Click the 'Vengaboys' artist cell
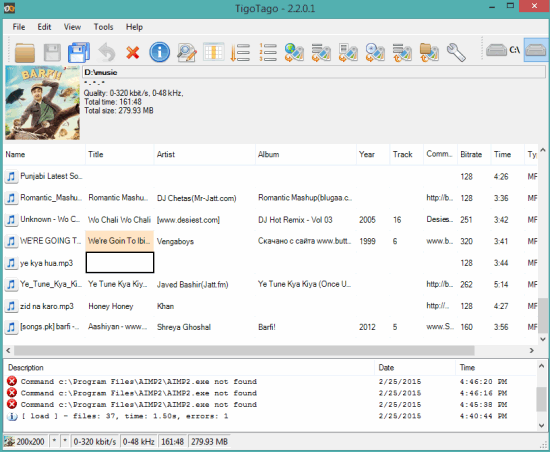 [x=175, y=241]
